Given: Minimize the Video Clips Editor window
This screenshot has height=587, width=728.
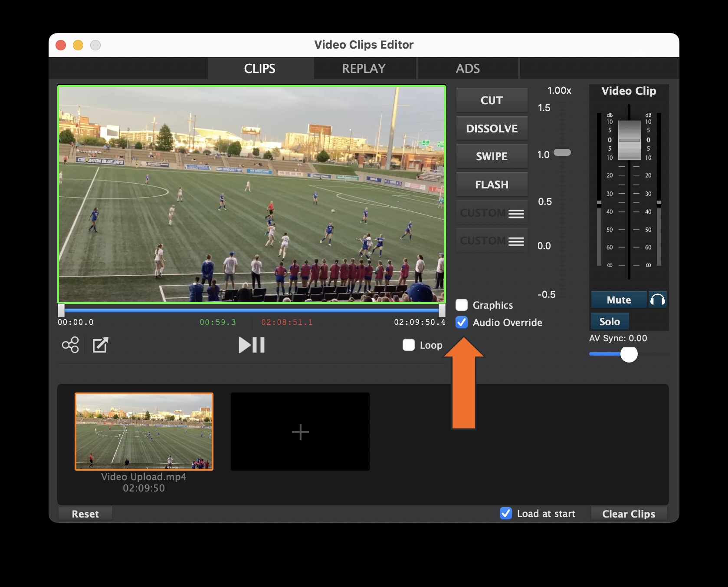Looking at the screenshot, I should coord(78,45).
